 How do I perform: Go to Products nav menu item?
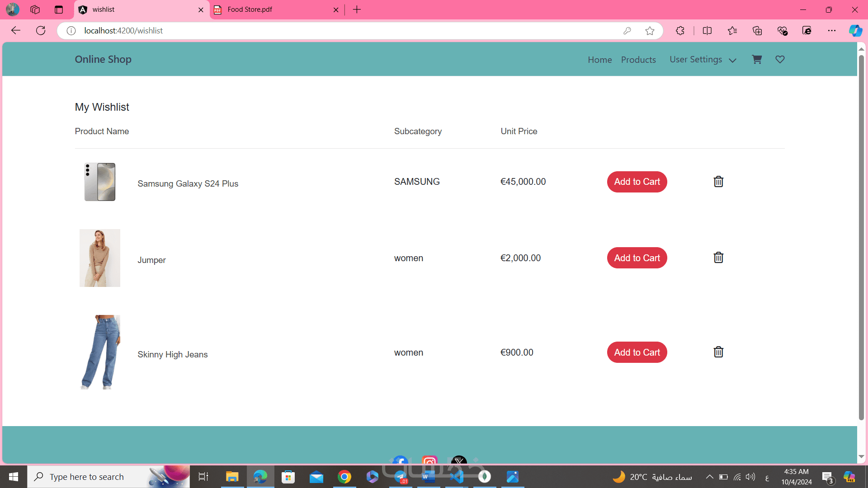click(638, 60)
